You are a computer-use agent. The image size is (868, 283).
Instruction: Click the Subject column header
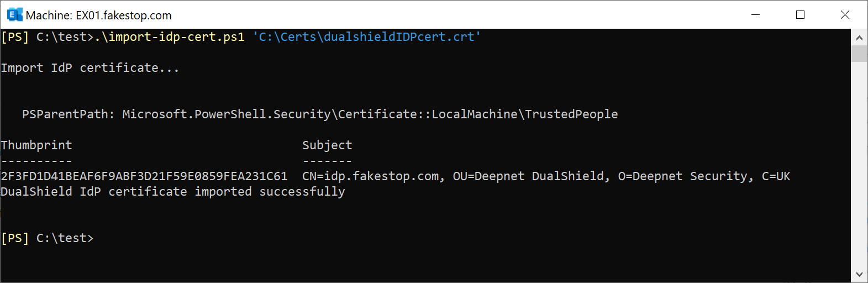327,145
